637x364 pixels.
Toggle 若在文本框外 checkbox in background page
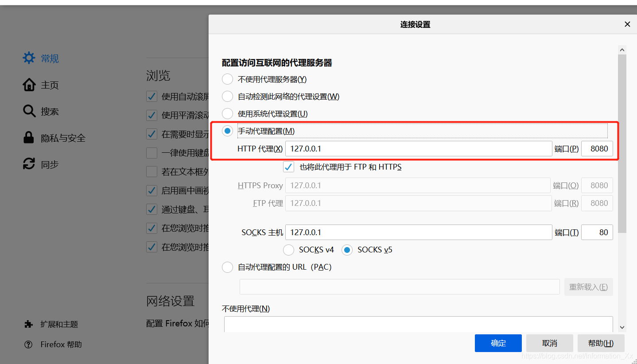[x=151, y=171]
